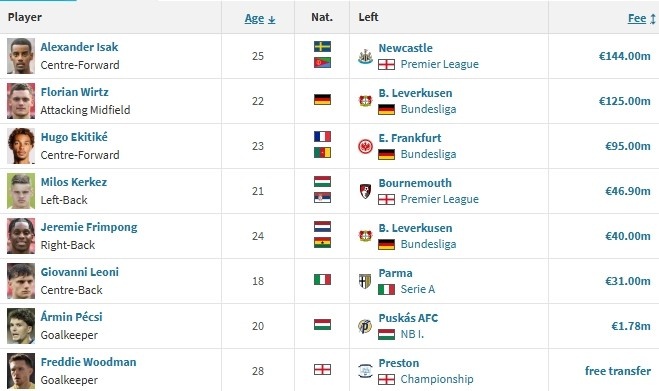The width and height of the screenshot is (659, 391).
Task: Open Alexander Isak's player profile link
Action: 79,47
